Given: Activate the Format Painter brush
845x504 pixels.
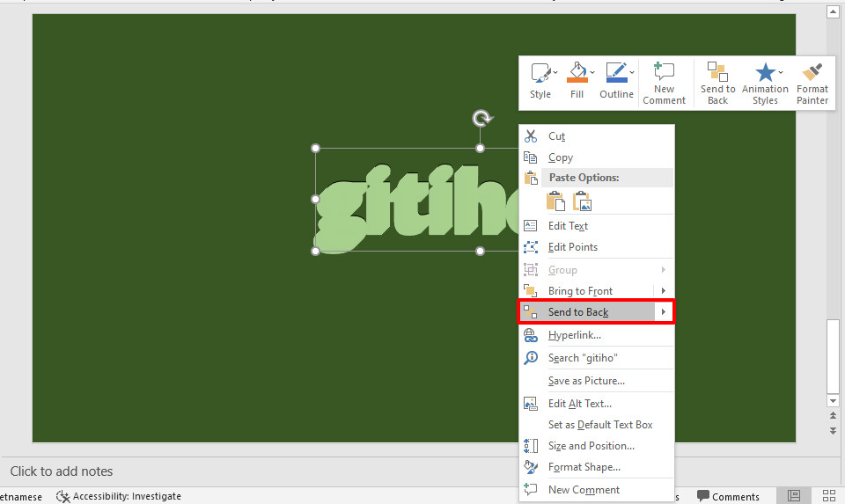Looking at the screenshot, I should click(x=812, y=83).
